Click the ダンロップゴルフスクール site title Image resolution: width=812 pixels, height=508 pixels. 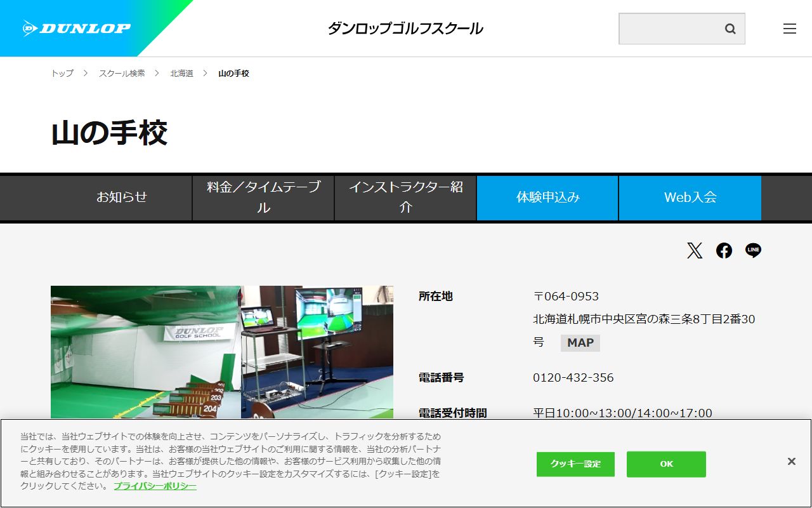click(x=405, y=29)
